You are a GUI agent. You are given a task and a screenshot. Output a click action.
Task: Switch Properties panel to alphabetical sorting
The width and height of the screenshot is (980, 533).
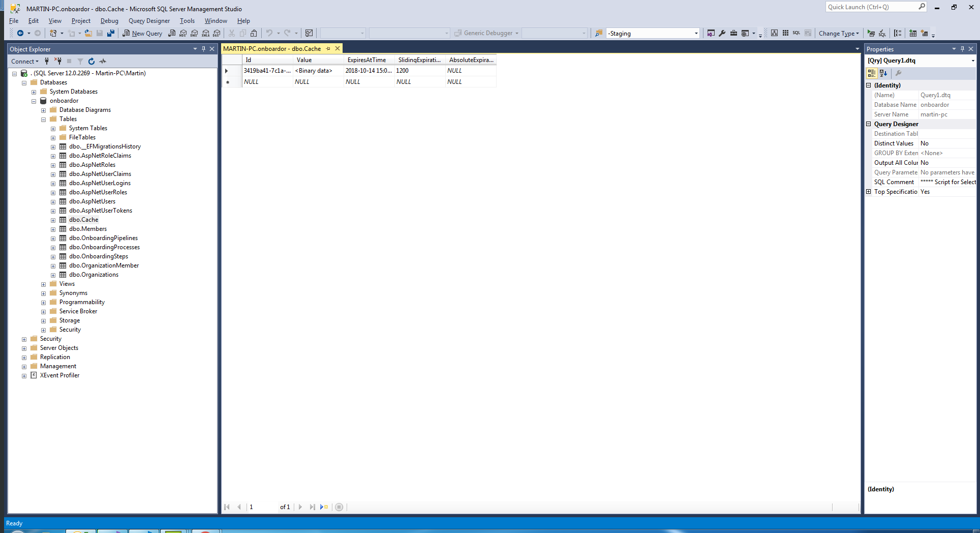click(883, 73)
